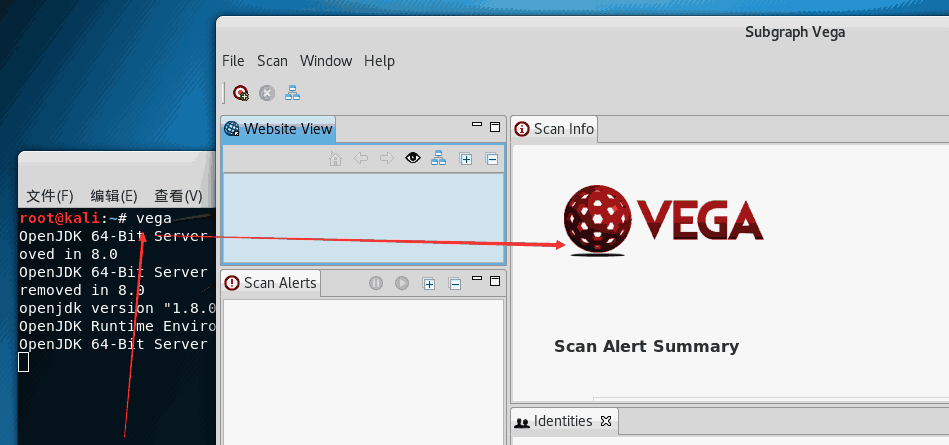The height and width of the screenshot is (445, 949).
Task: Toggle the eye visibility icon in Website View
Action: coord(413,159)
